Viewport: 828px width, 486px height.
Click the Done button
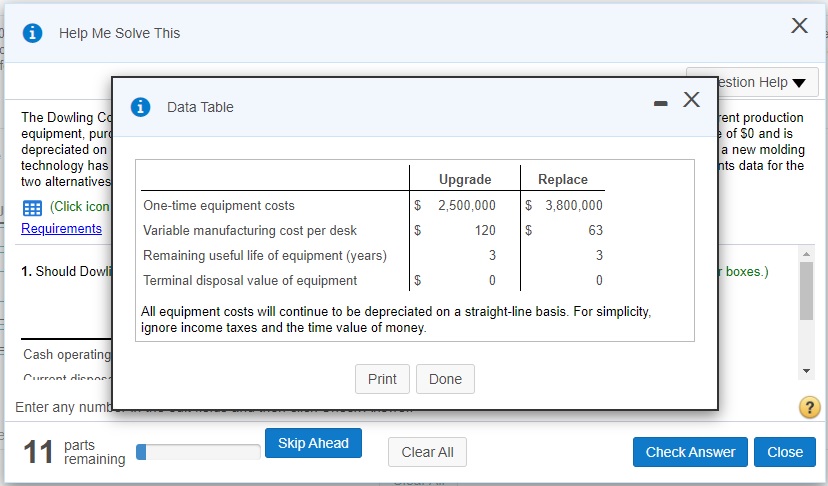(445, 379)
